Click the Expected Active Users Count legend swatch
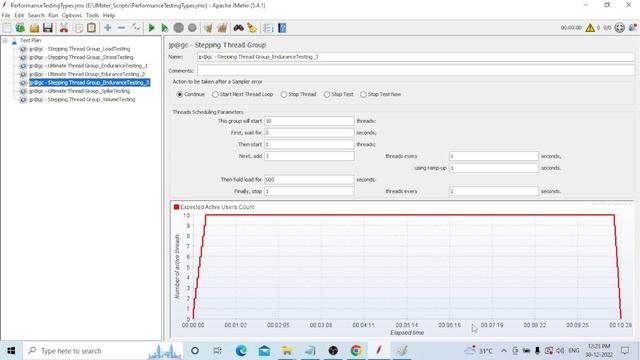Screen dimensions: 640x360 pos(176,207)
